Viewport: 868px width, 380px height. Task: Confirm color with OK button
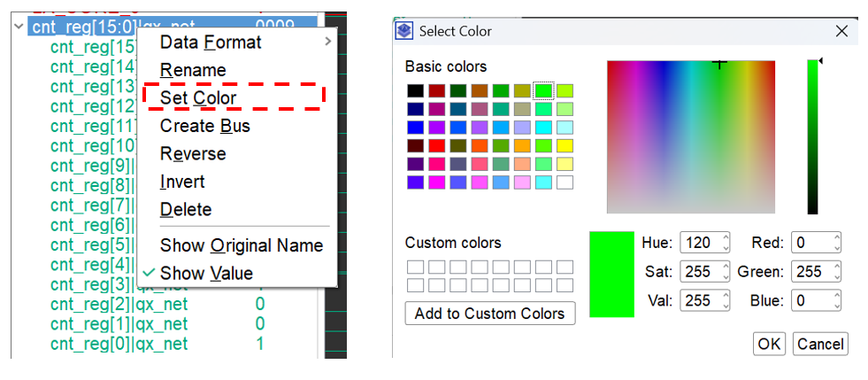point(769,344)
